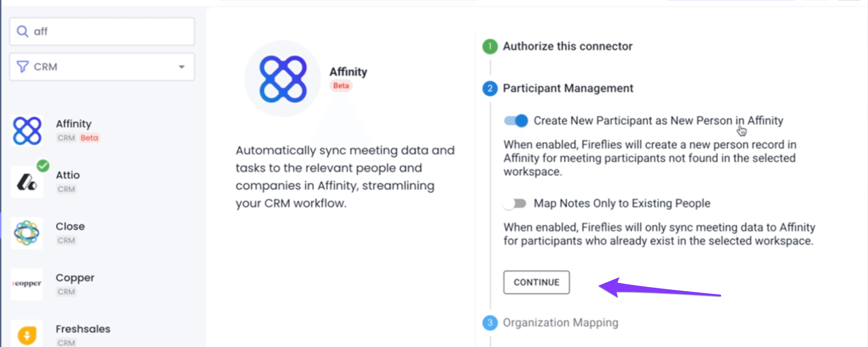Open the CRM category filter dropdown arrow
This screenshot has width=868, height=347.
[x=182, y=67]
